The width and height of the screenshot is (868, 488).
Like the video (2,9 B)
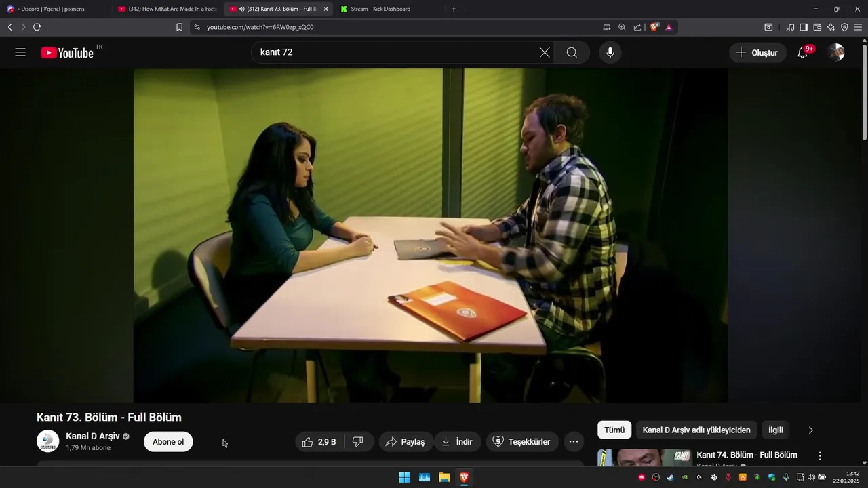pyautogui.click(x=319, y=442)
